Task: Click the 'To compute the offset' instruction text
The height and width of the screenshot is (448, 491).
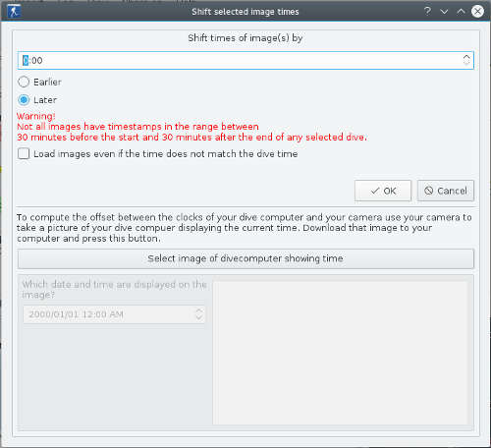Action: point(245,228)
